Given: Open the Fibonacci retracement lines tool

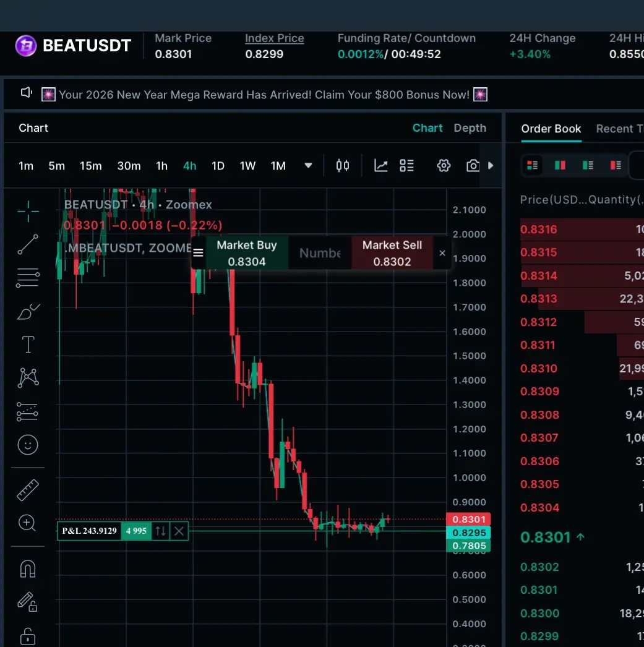Looking at the screenshot, I should pyautogui.click(x=28, y=278).
